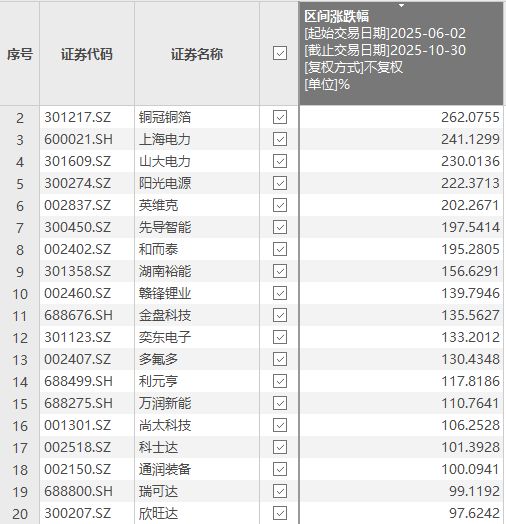Select row number 10
Image resolution: width=506 pixels, height=524 pixels.
(20, 294)
